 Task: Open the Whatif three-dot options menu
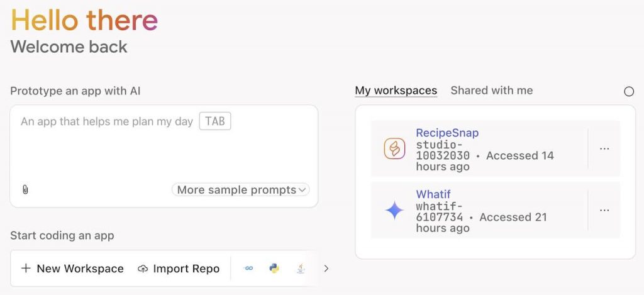(x=604, y=210)
